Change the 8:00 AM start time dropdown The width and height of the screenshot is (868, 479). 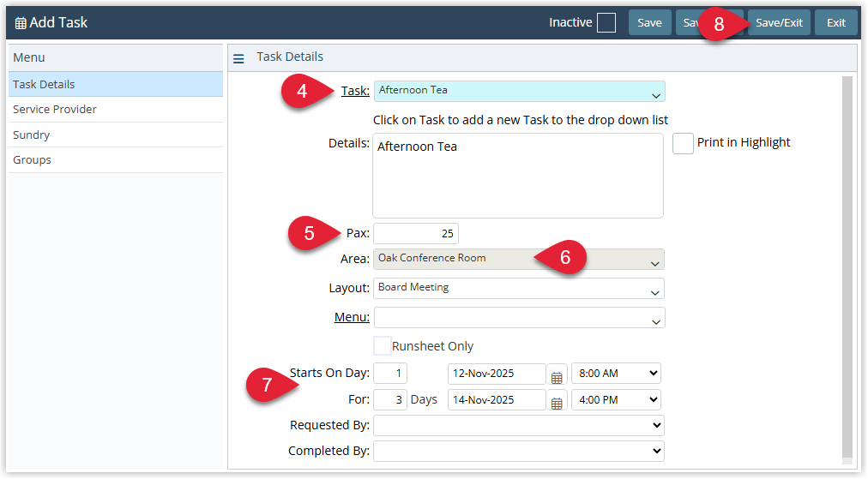pyautogui.click(x=616, y=374)
